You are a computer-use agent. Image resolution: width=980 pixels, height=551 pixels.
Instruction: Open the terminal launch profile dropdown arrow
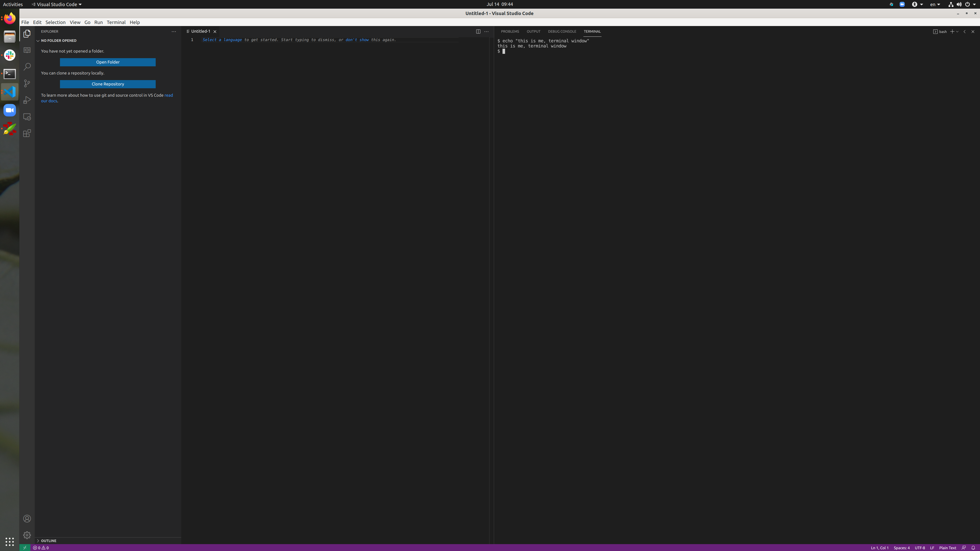click(957, 32)
